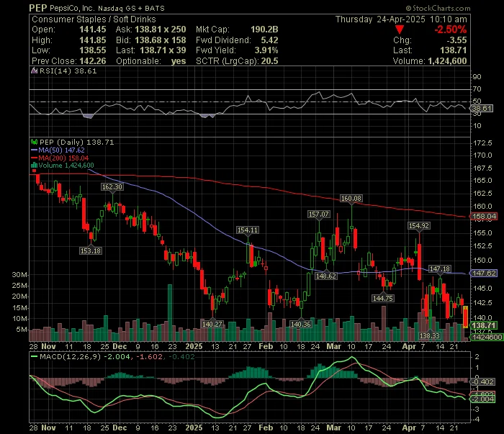The image size is (504, 434).
Task: Click the MA(200) red legend line
Action: pyautogui.click(x=34, y=158)
